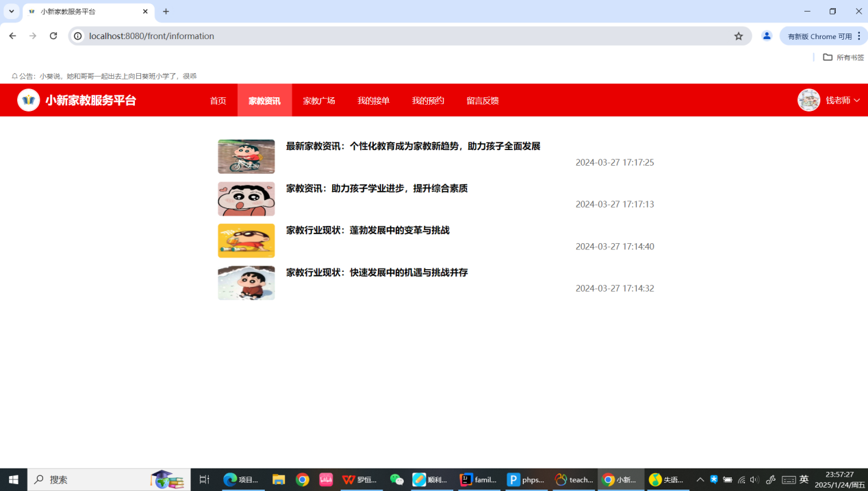Open the Windows Start menu
This screenshot has width=868, height=491.
(x=14, y=479)
